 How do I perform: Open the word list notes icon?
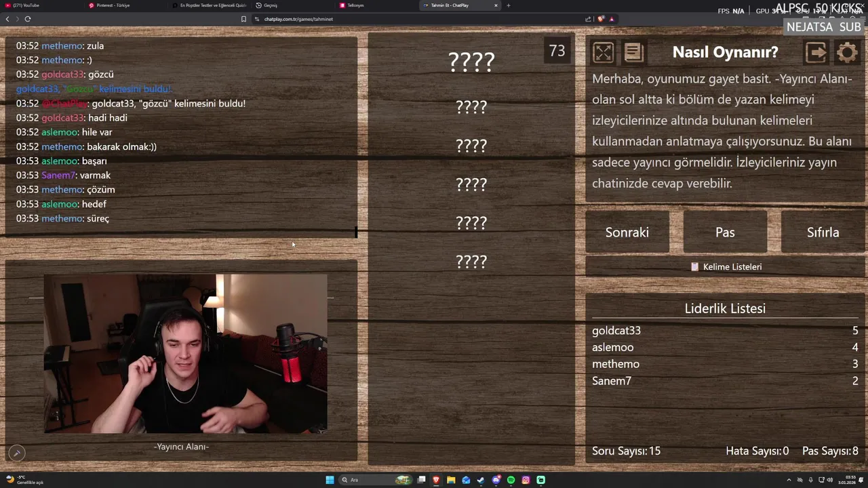pos(633,52)
